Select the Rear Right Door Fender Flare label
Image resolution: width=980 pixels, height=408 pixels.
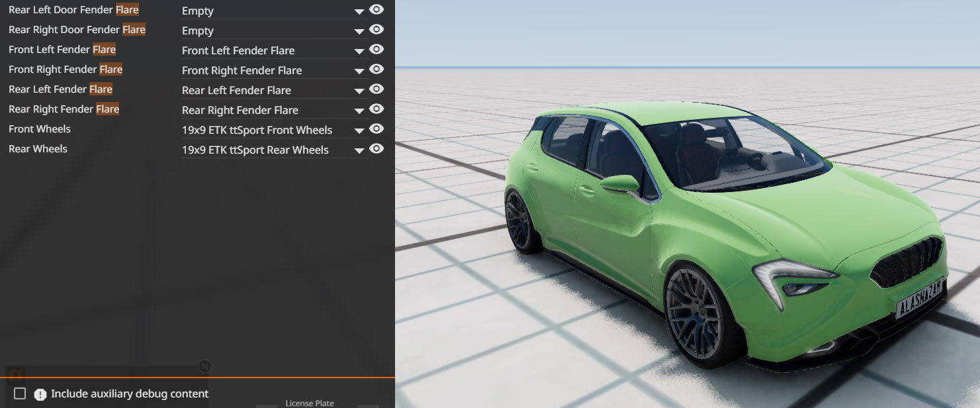pos(77,30)
